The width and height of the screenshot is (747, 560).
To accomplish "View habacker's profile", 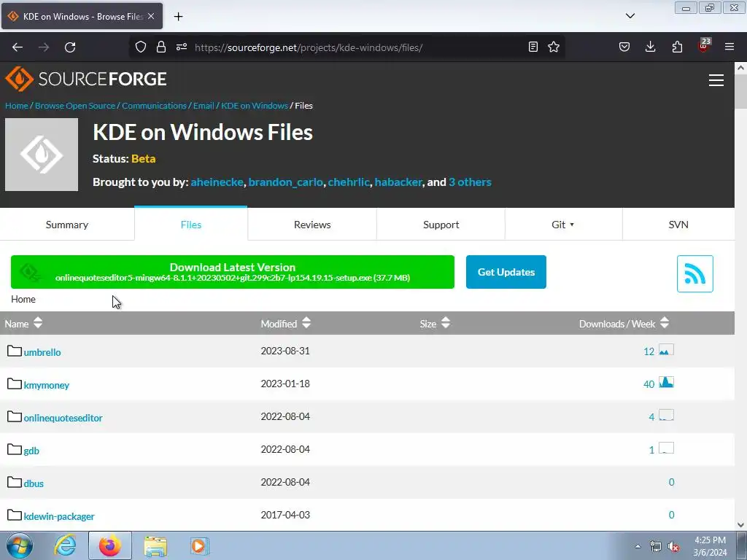I will click(398, 182).
